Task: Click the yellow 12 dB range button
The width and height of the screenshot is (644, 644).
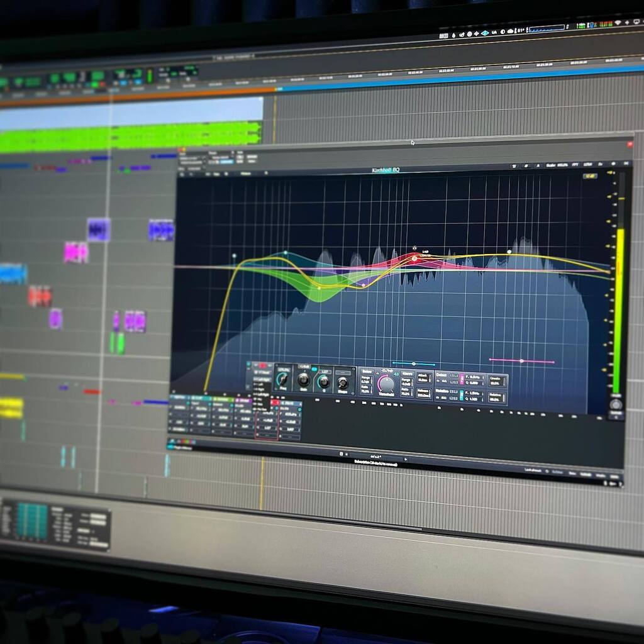Action: pos(590,176)
